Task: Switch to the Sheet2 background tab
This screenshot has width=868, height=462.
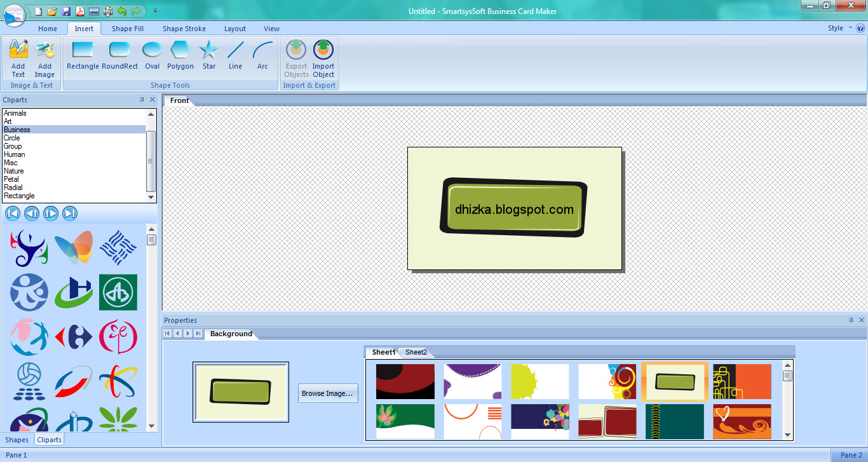Action: (x=416, y=351)
